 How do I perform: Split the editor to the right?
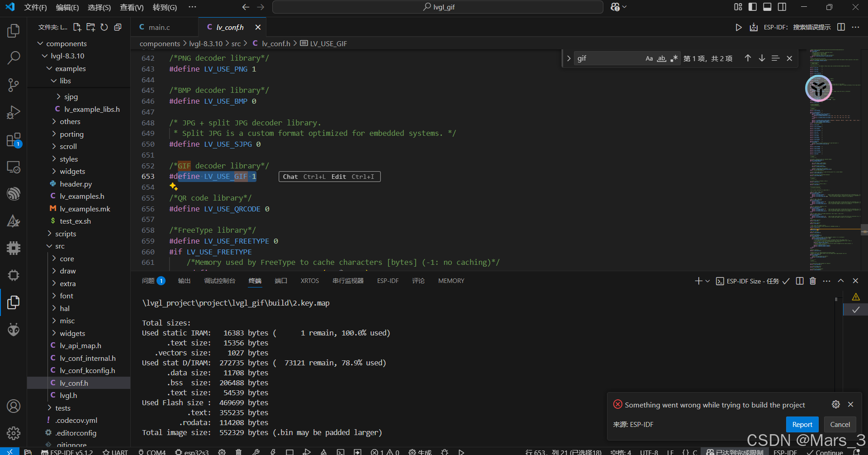841,27
